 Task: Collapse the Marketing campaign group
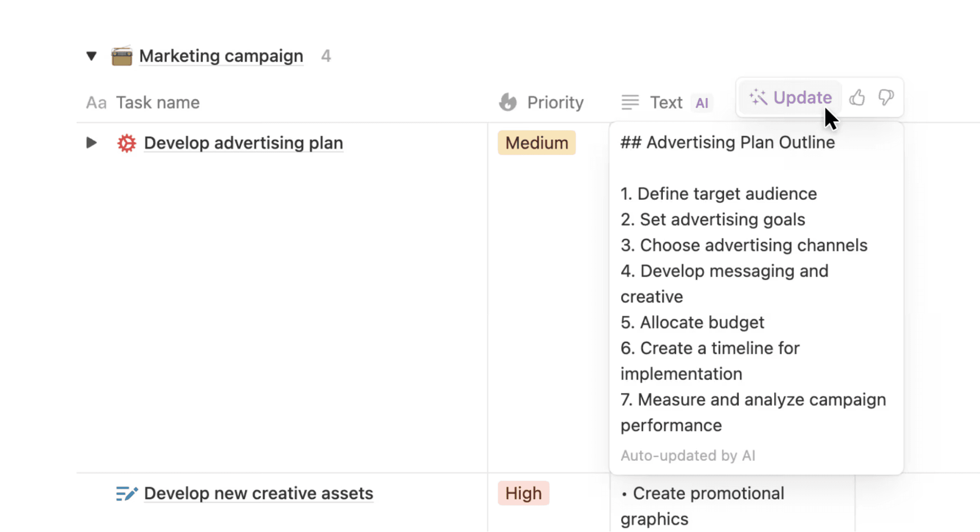click(x=91, y=55)
